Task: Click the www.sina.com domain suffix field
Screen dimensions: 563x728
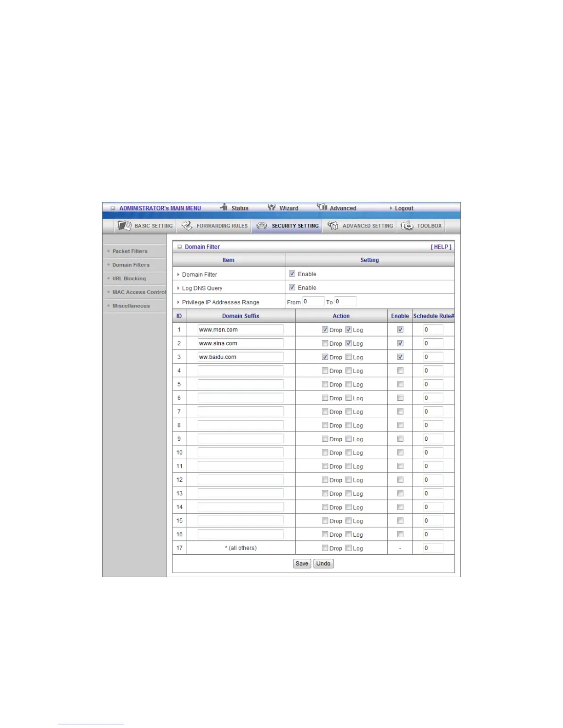Action: point(241,343)
